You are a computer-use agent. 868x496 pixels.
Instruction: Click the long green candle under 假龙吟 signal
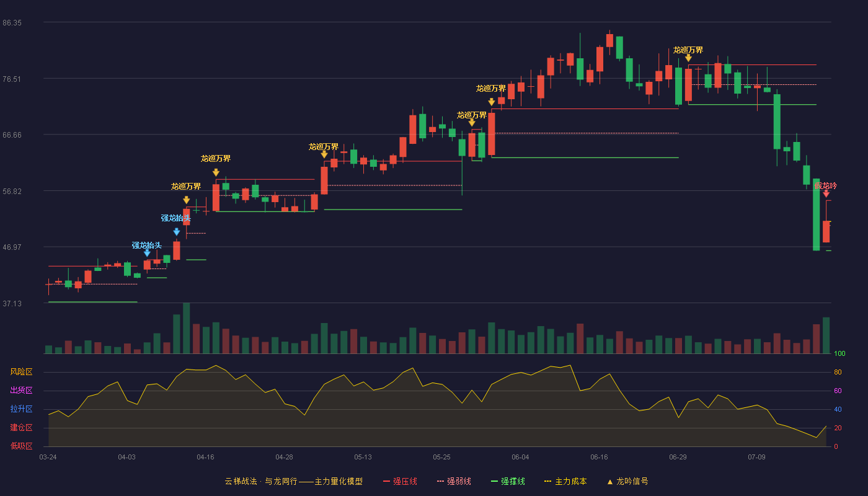click(x=816, y=215)
